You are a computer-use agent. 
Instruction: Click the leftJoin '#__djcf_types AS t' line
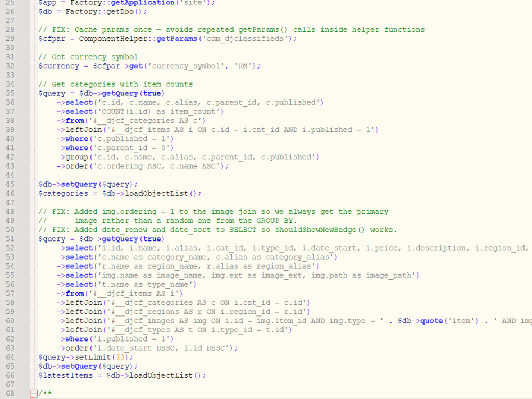[174, 330]
